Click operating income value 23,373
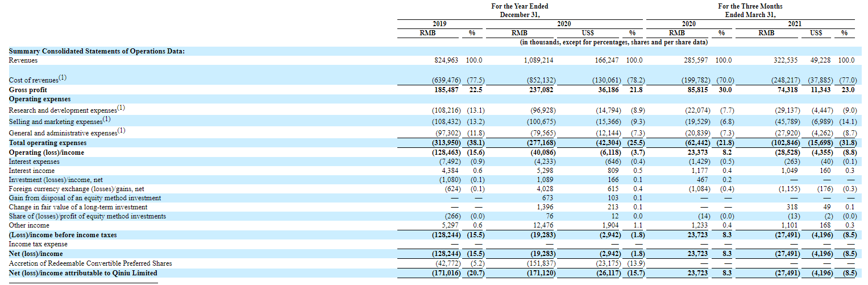The image size is (868, 285). click(697, 152)
